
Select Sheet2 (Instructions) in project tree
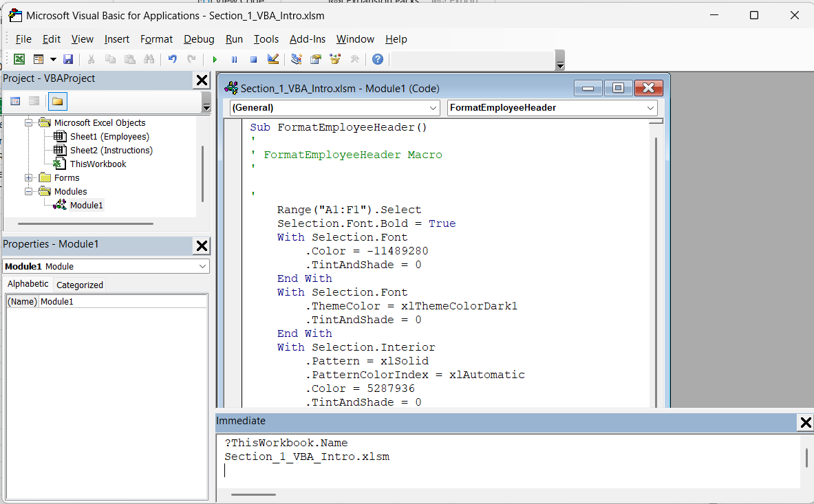tap(111, 150)
